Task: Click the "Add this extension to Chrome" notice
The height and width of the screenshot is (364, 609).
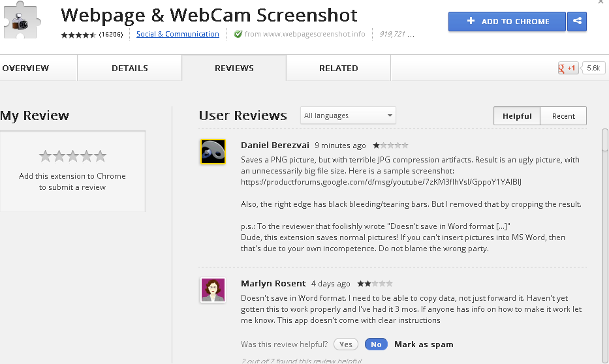Action: coord(72,181)
